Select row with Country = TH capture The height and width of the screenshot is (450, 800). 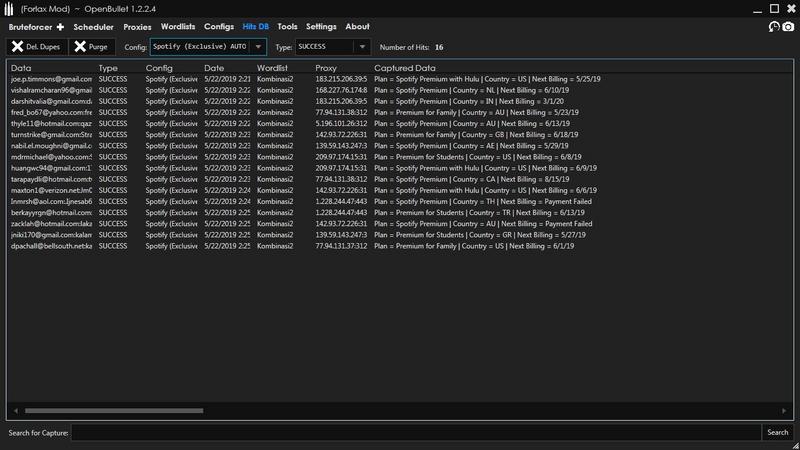400,202
